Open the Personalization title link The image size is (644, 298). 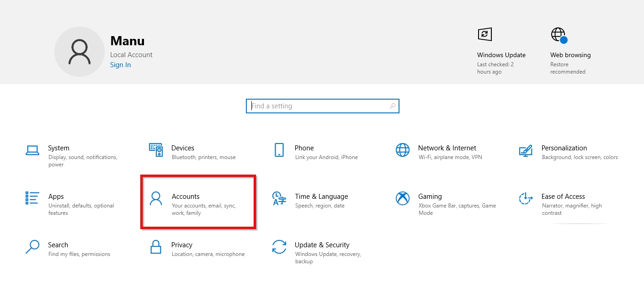tap(564, 148)
